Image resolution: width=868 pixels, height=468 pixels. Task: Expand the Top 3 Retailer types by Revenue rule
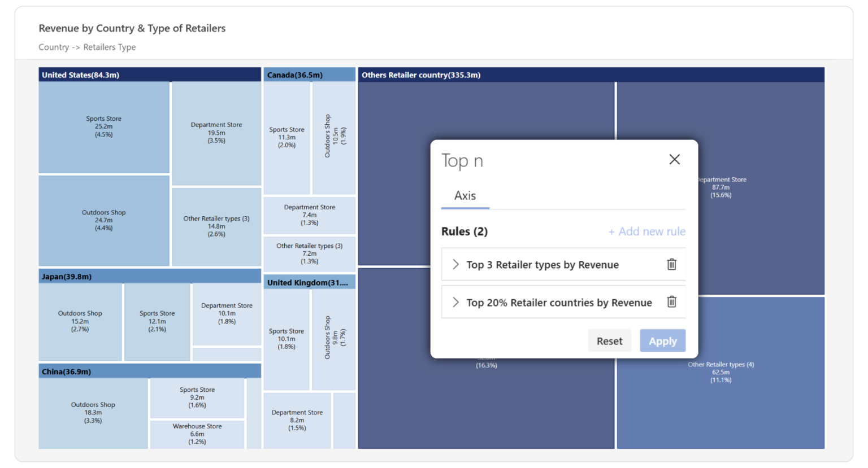(x=455, y=264)
